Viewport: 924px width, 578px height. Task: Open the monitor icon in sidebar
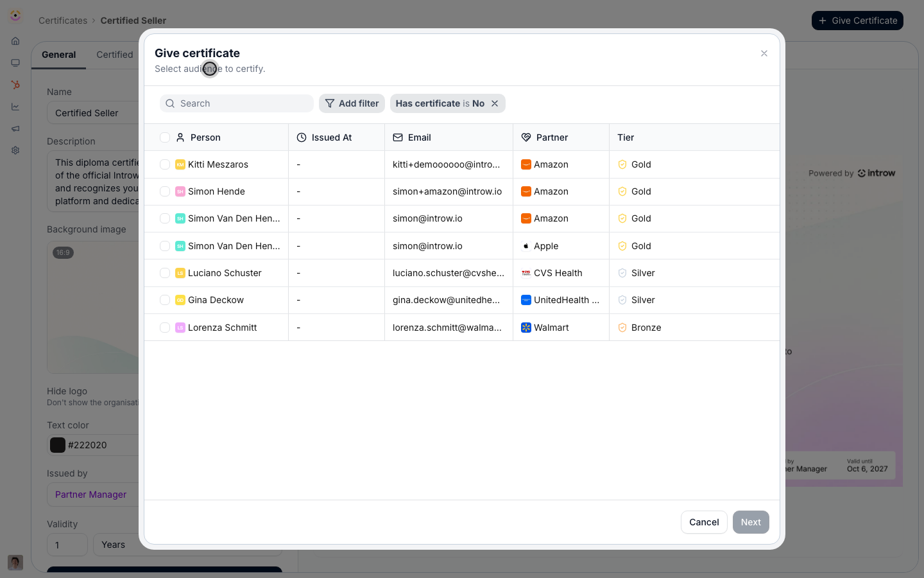(15, 63)
